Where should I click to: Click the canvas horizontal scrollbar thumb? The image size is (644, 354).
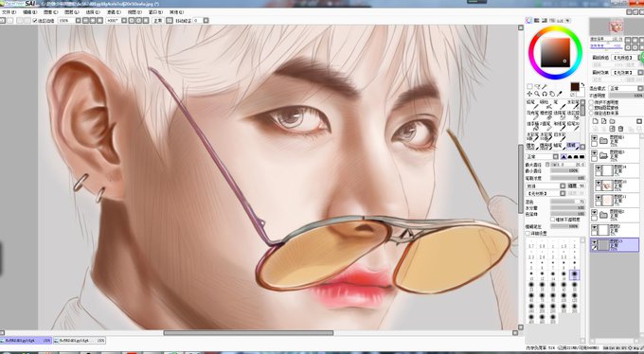pyautogui.click(x=248, y=332)
